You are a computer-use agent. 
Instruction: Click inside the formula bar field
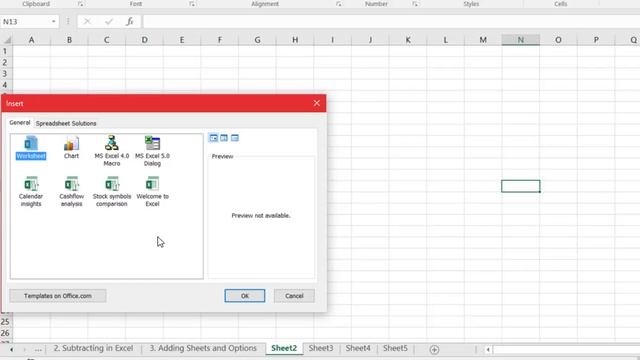[x=391, y=22]
